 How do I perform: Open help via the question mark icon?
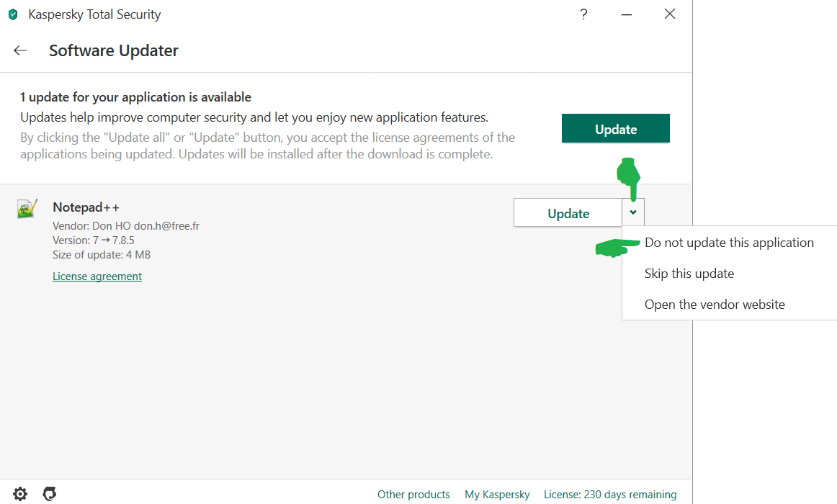583,14
